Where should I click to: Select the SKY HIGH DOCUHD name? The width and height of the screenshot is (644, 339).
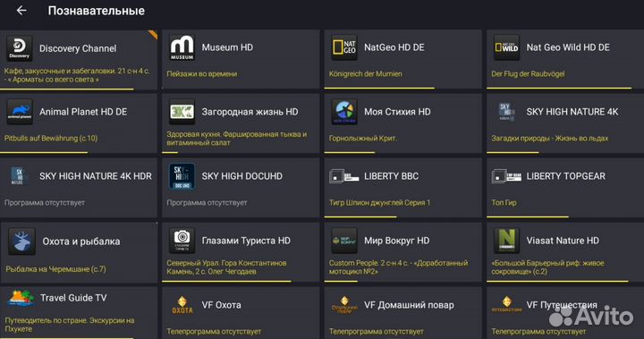[x=241, y=176]
